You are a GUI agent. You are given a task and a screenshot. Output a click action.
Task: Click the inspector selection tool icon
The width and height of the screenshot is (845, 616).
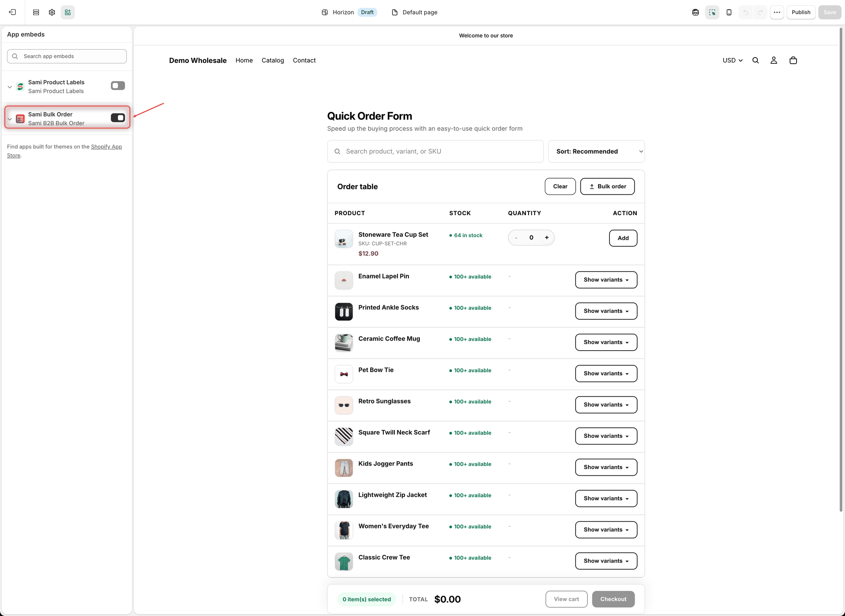pos(712,12)
